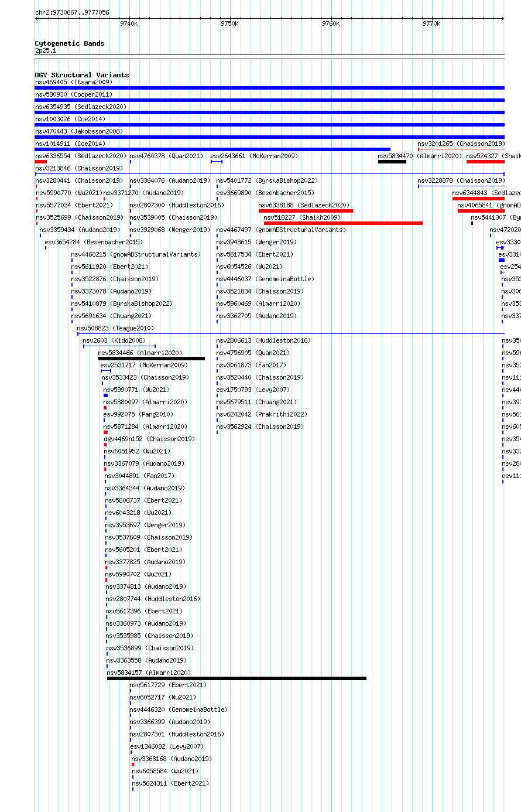This screenshot has width=521, height=812.
Task: Click the nsv5871284 (Almarri2020) label
Action: [x=146, y=427]
